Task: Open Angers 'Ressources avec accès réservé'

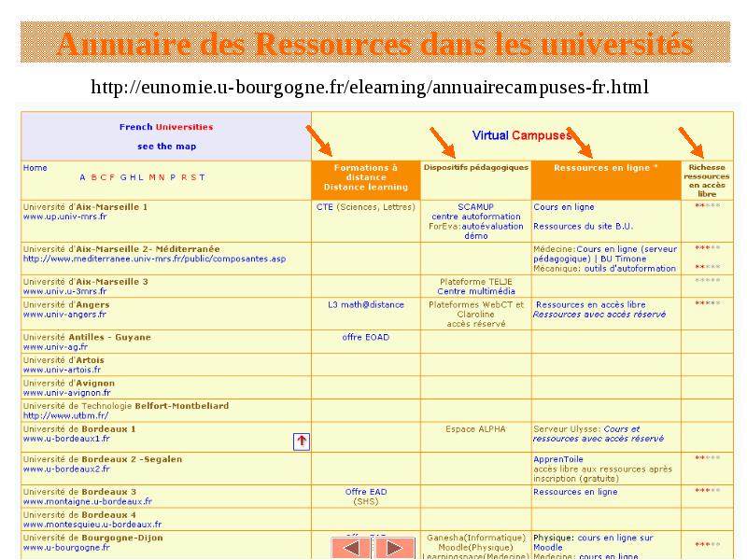Action: pos(599,315)
